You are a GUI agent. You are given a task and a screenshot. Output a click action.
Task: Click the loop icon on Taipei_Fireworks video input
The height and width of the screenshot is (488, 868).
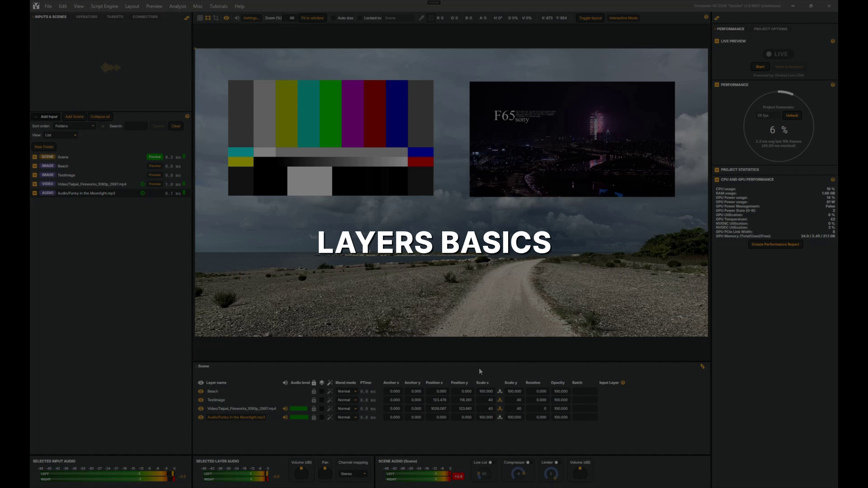[143, 184]
